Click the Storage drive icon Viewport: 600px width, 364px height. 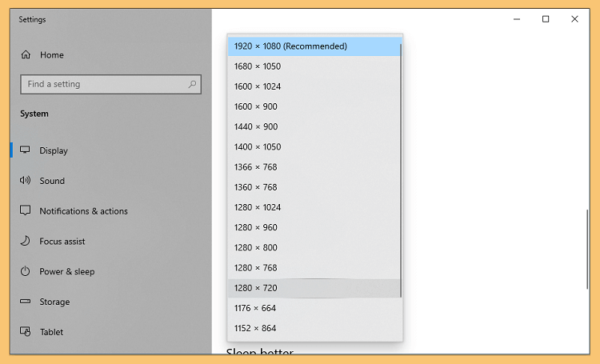[25, 302]
